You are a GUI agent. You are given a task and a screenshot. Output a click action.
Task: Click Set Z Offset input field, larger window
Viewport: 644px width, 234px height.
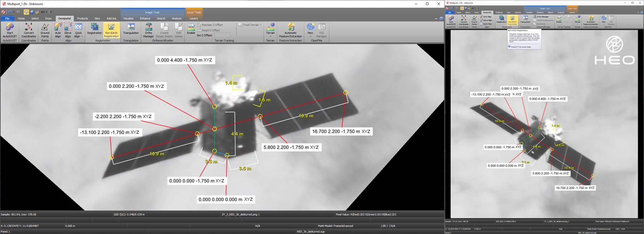(x=222, y=35)
